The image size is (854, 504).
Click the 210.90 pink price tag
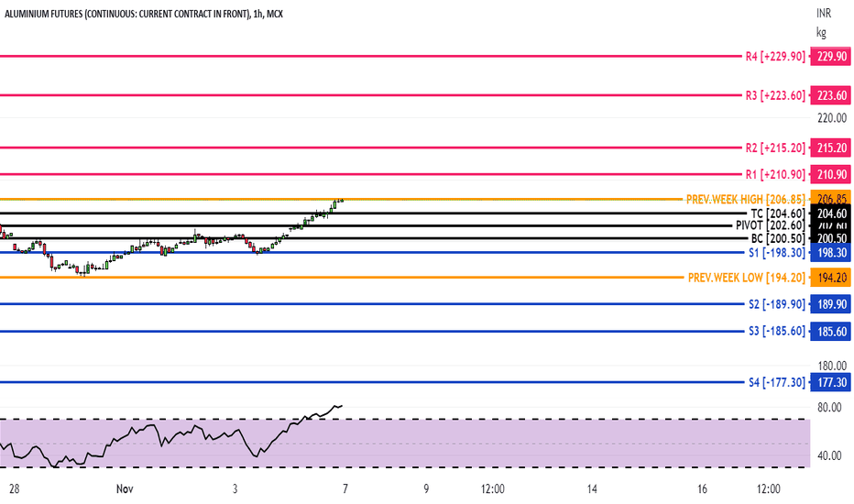(x=830, y=174)
